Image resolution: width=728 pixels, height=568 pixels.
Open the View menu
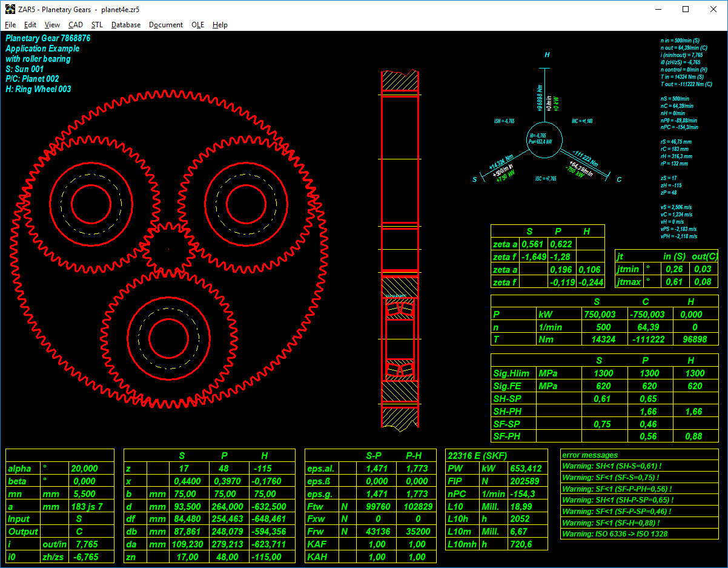[x=52, y=25]
